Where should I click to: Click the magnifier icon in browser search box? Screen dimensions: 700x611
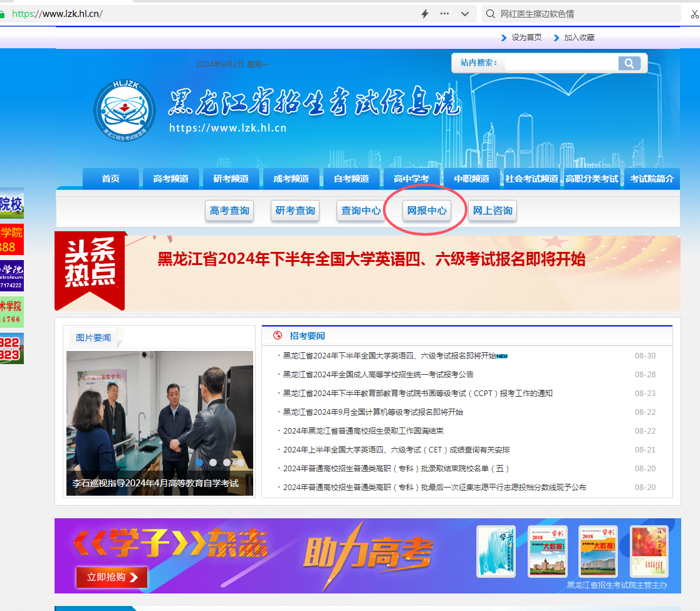[490, 14]
